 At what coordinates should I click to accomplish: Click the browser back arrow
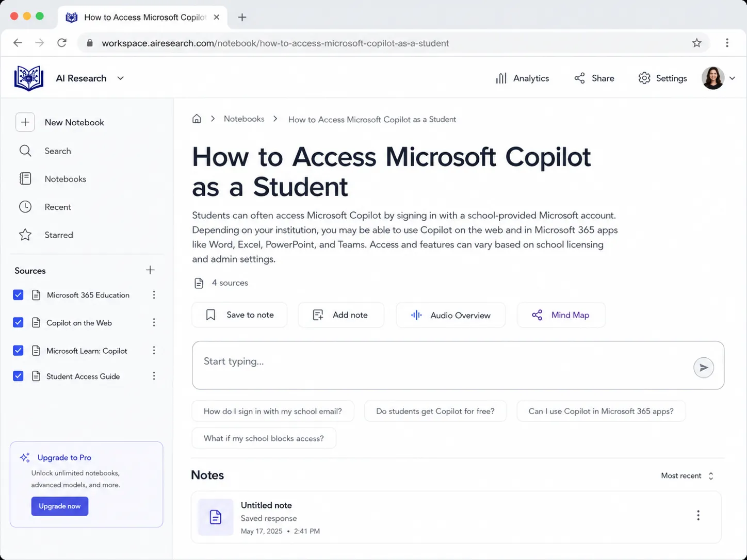18,43
